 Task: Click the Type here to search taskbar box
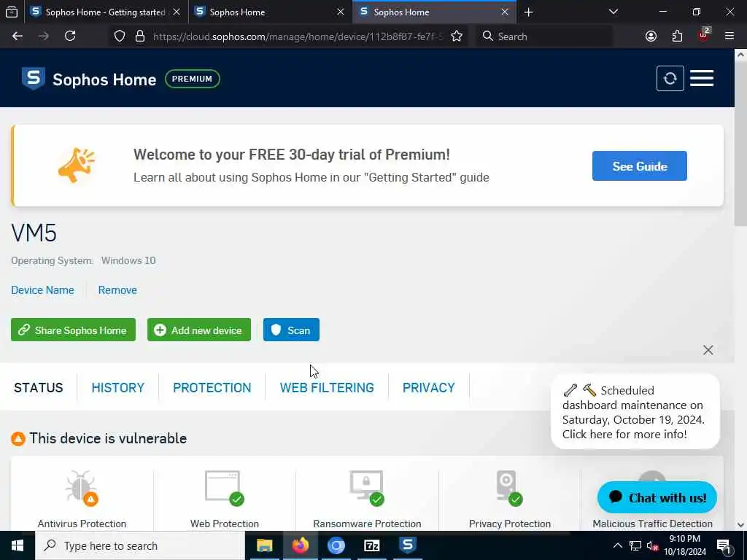coord(140,545)
